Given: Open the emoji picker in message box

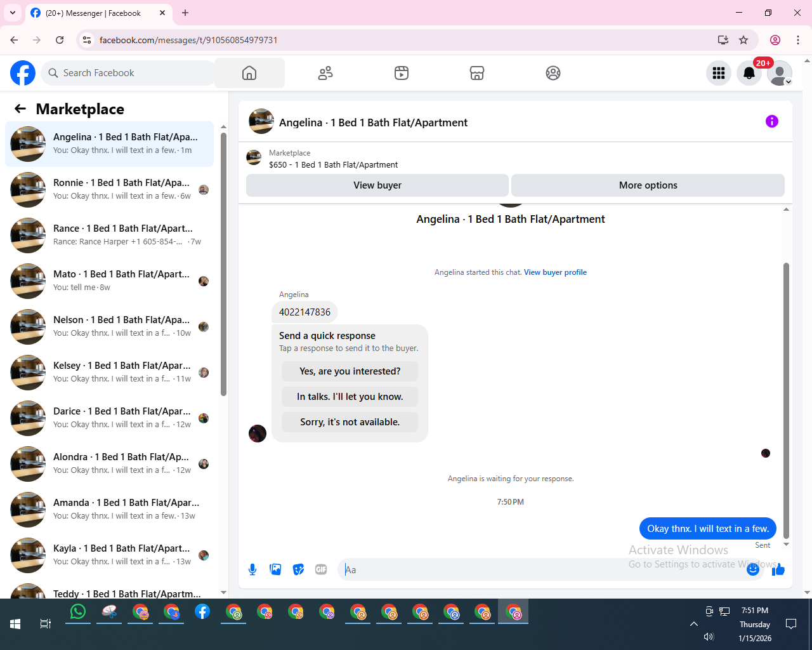Looking at the screenshot, I should [753, 569].
